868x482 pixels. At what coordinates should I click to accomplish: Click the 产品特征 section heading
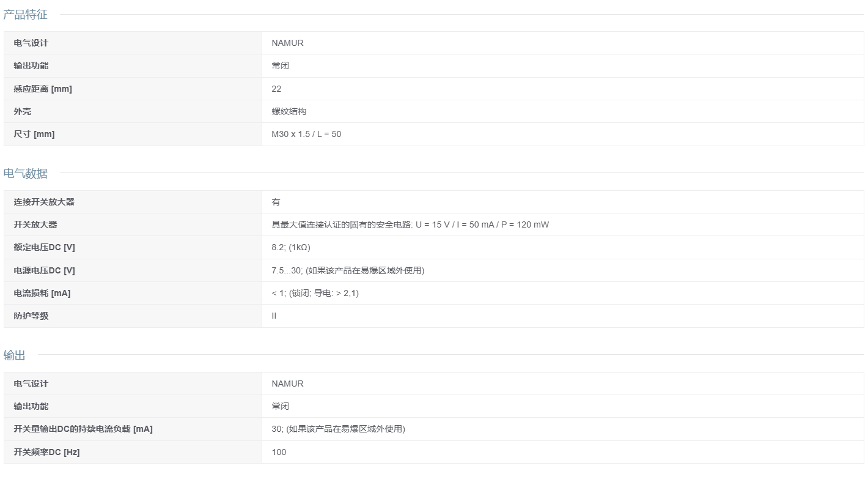click(x=25, y=15)
